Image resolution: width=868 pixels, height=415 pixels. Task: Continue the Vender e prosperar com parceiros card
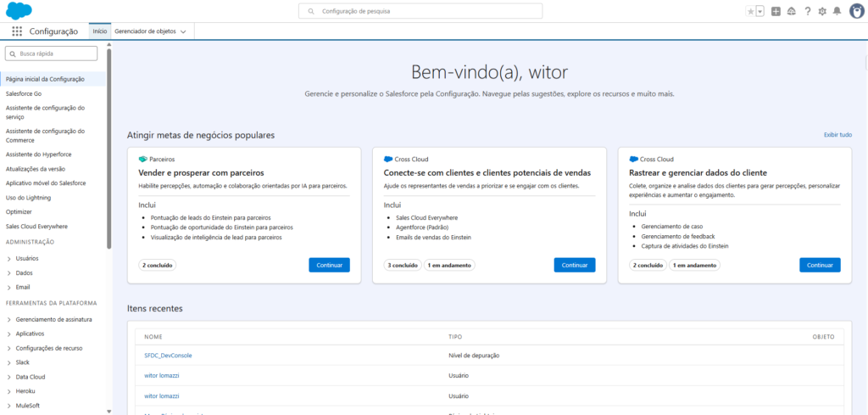330,266
